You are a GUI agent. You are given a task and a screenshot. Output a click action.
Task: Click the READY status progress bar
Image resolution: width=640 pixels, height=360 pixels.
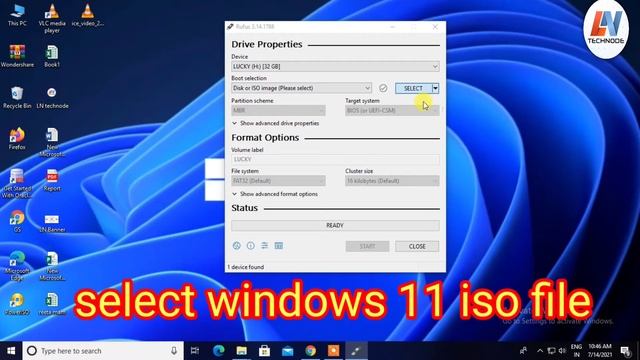(335, 225)
